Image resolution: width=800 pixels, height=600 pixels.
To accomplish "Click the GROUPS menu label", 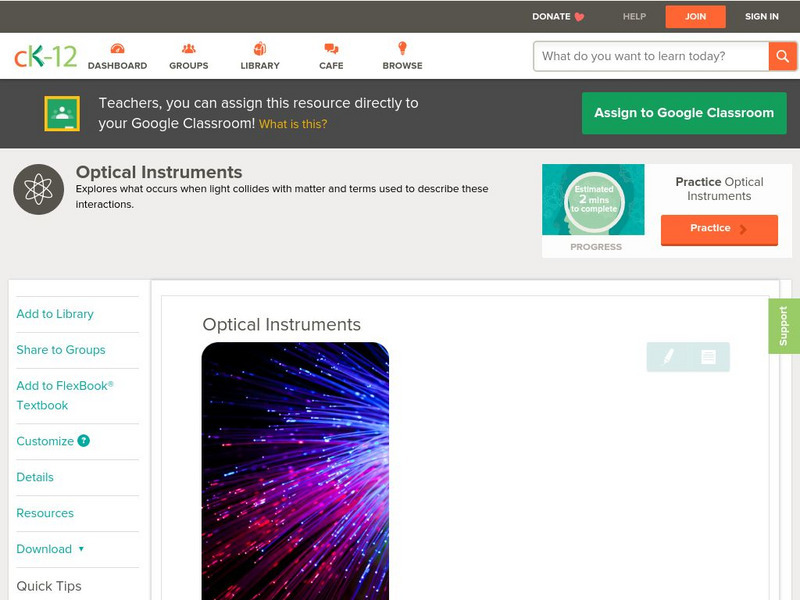I will point(189,66).
